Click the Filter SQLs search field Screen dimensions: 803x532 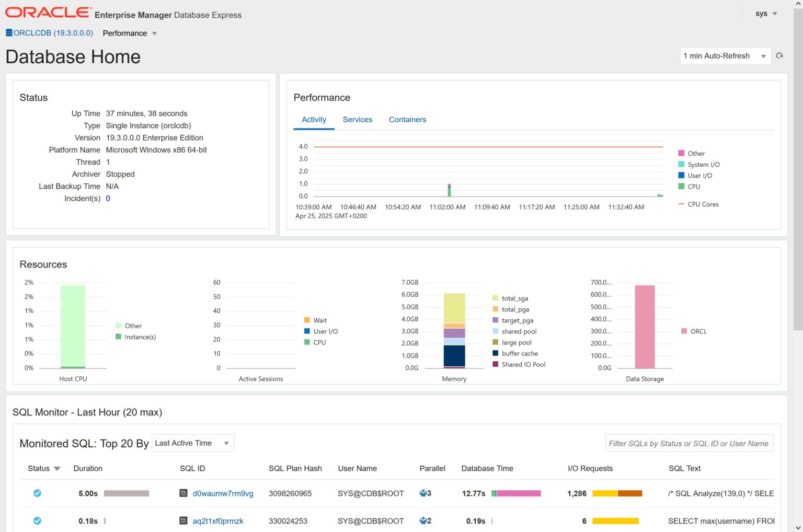coord(689,443)
